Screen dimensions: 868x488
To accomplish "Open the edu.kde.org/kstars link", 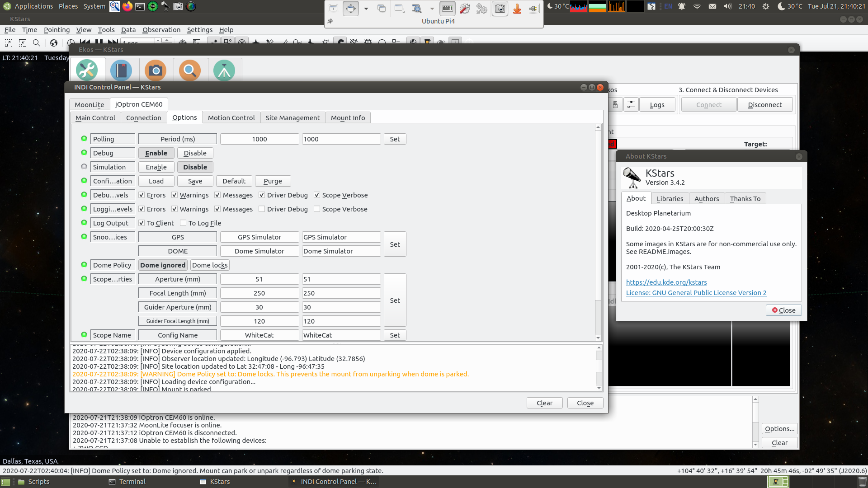I will click(x=666, y=282).
